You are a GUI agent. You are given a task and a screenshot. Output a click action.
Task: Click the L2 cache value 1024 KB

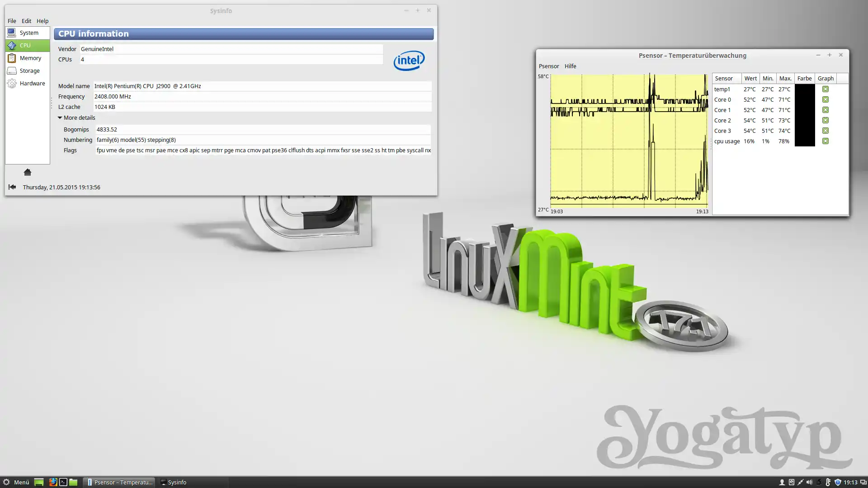(x=262, y=107)
